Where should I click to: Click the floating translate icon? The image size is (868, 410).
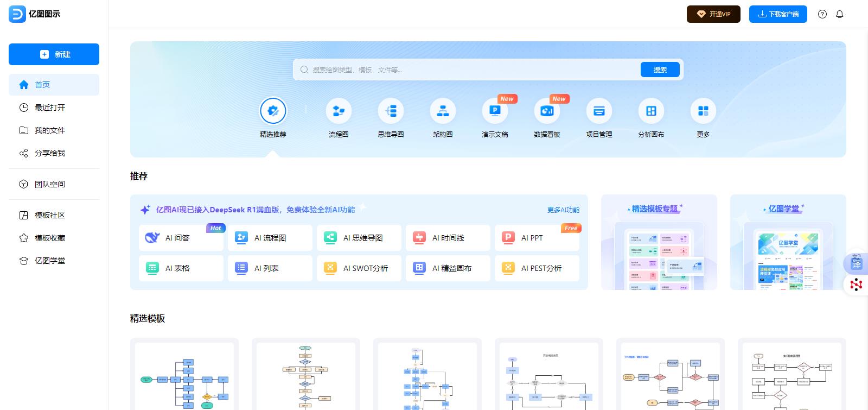[x=856, y=263]
